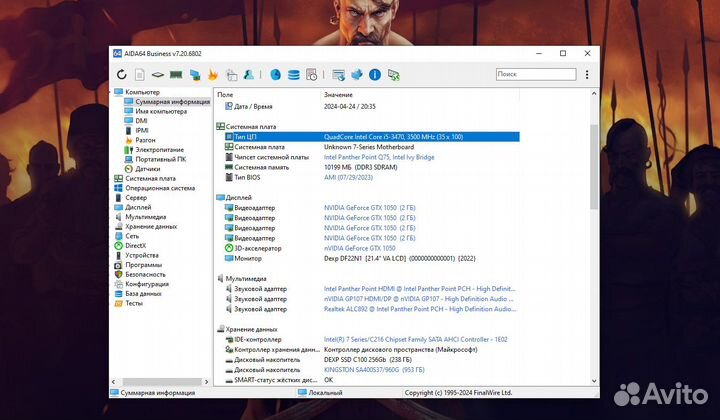
Task: Select Сеть tree item
Action: 132,236
